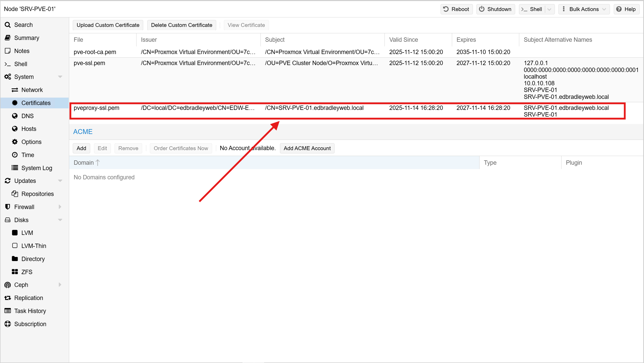Click the Replication icon in sidebar

click(8, 298)
